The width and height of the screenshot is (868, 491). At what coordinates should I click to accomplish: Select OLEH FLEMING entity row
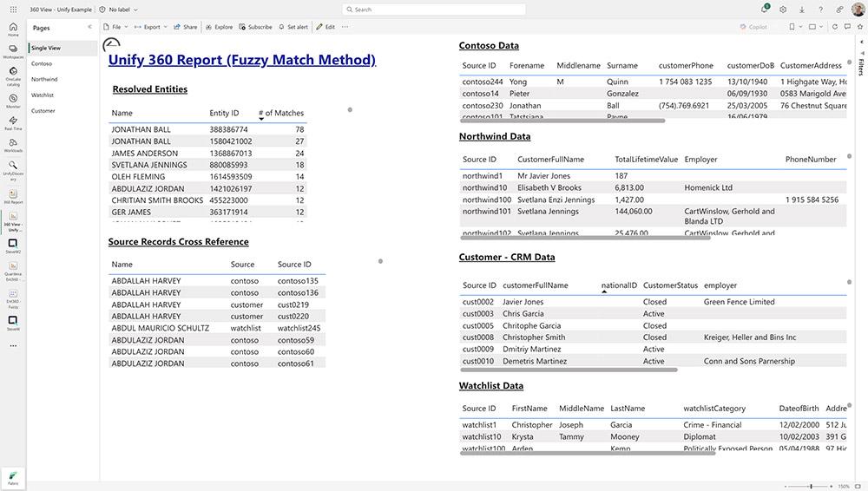pyautogui.click(x=207, y=177)
